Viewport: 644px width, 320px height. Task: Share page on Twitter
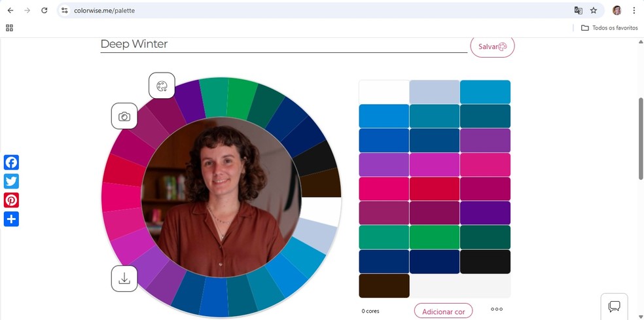pyautogui.click(x=11, y=181)
